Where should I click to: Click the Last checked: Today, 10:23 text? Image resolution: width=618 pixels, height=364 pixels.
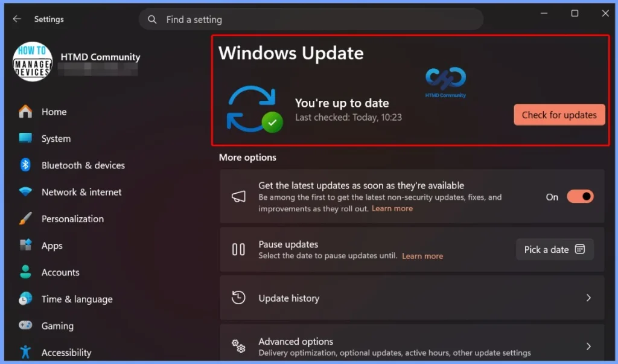click(348, 117)
